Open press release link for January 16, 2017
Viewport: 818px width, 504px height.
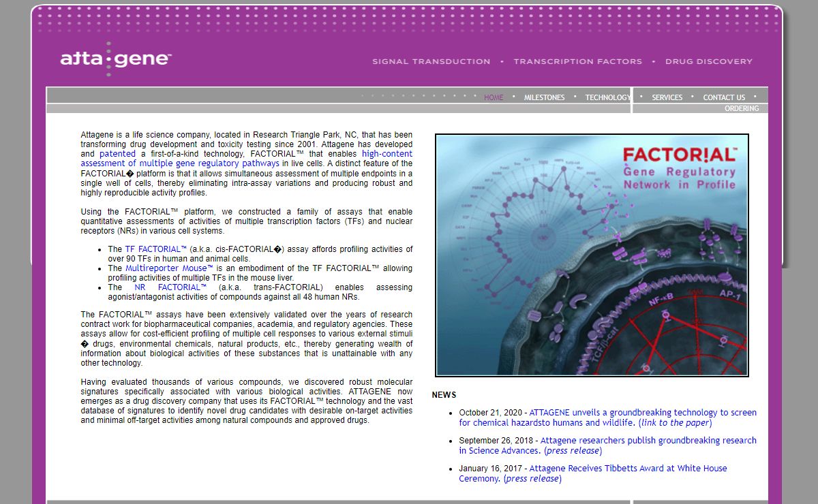pyautogui.click(x=532, y=479)
